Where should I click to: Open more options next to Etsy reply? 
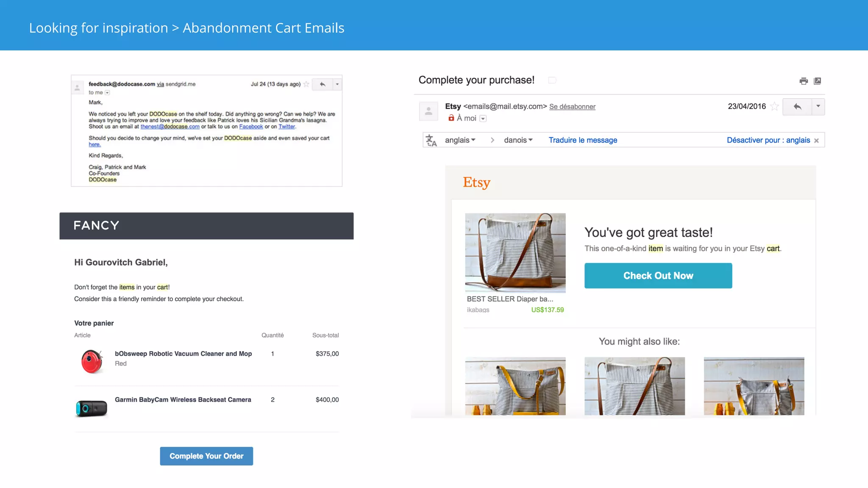[818, 107]
